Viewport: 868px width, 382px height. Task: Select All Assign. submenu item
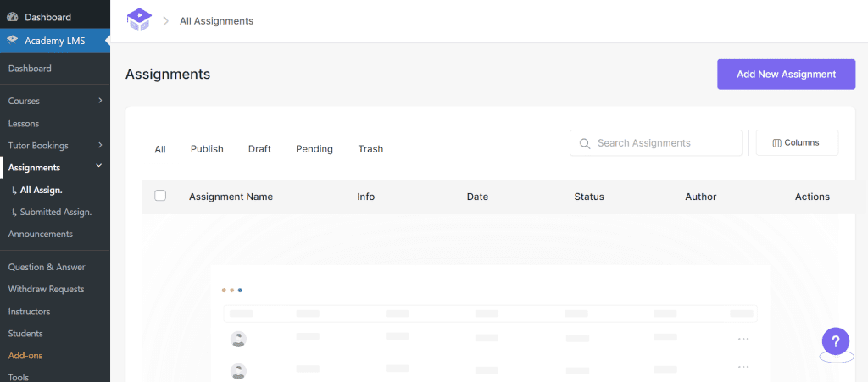[41, 190]
